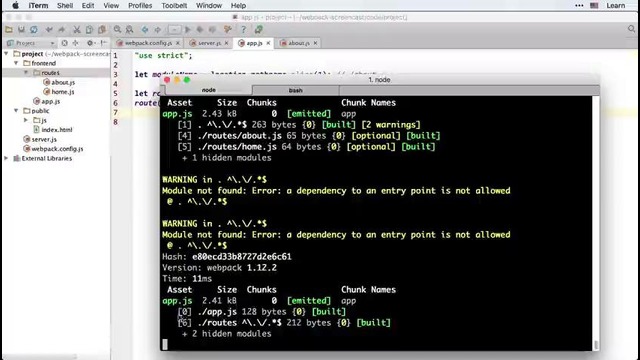Click the Cut scissors icon
Screen dimensions: 640x360
[x=77, y=29]
